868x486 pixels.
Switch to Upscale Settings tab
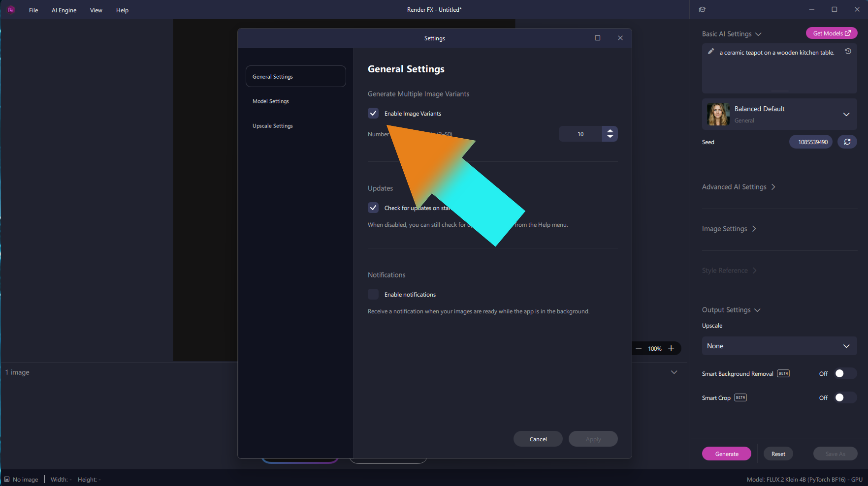tap(295, 126)
